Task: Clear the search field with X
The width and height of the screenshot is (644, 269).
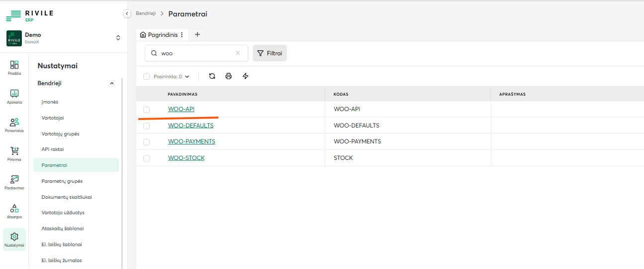Action: [x=238, y=53]
